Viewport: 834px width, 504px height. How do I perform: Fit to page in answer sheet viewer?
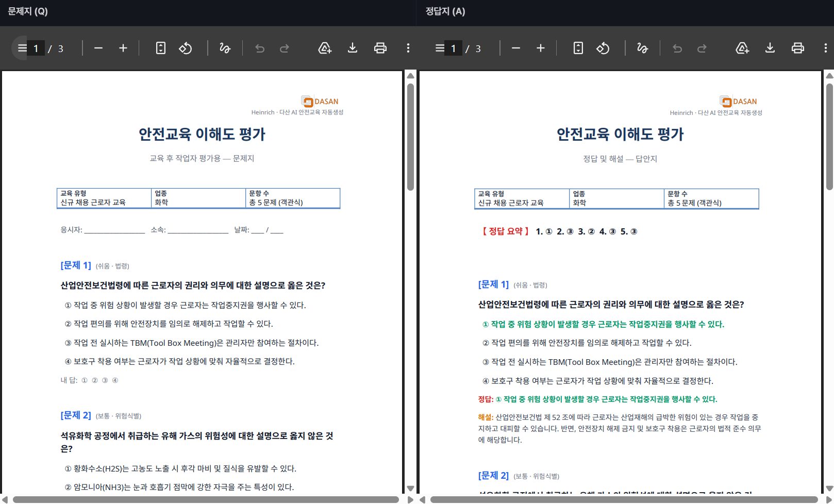[578, 48]
